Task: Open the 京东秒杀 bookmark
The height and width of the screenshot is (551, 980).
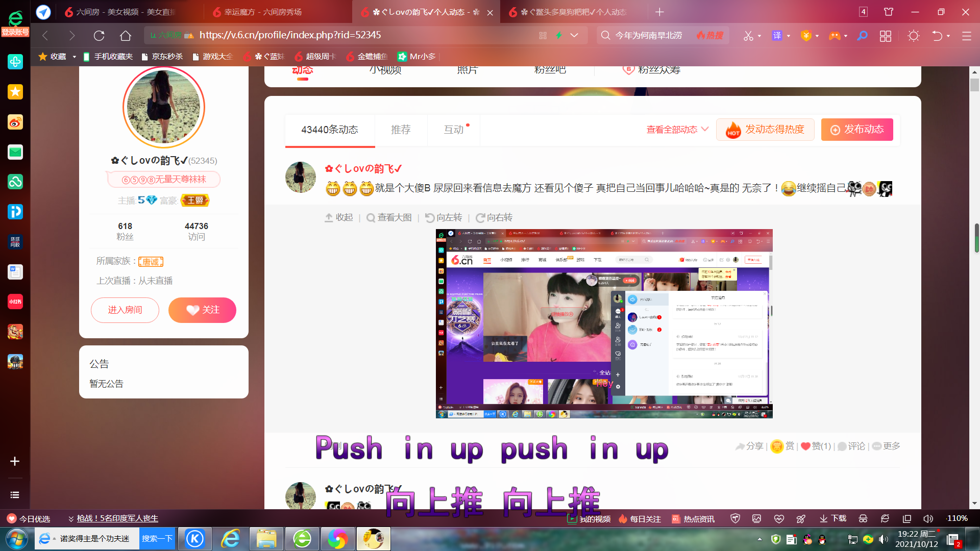Action: [x=162, y=57]
